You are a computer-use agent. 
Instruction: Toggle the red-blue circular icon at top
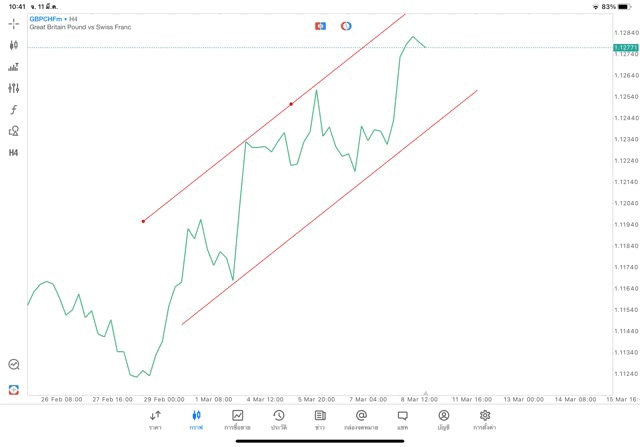pyautogui.click(x=346, y=26)
